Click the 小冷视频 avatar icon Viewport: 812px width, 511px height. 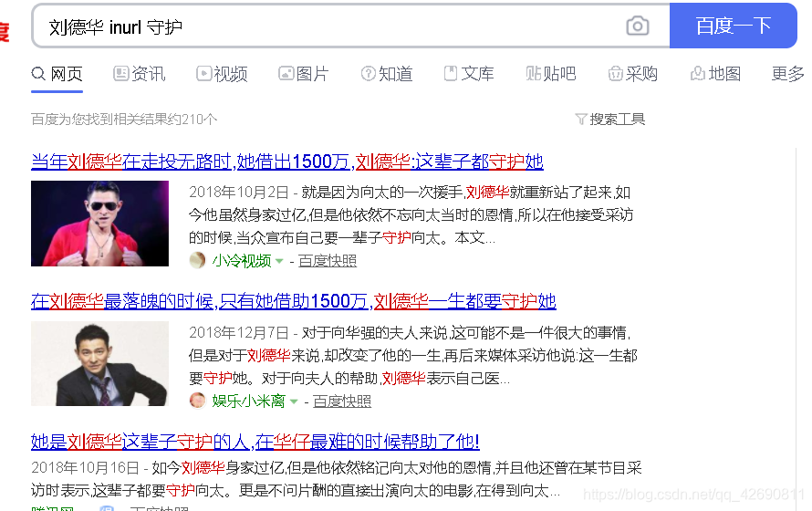(x=197, y=260)
